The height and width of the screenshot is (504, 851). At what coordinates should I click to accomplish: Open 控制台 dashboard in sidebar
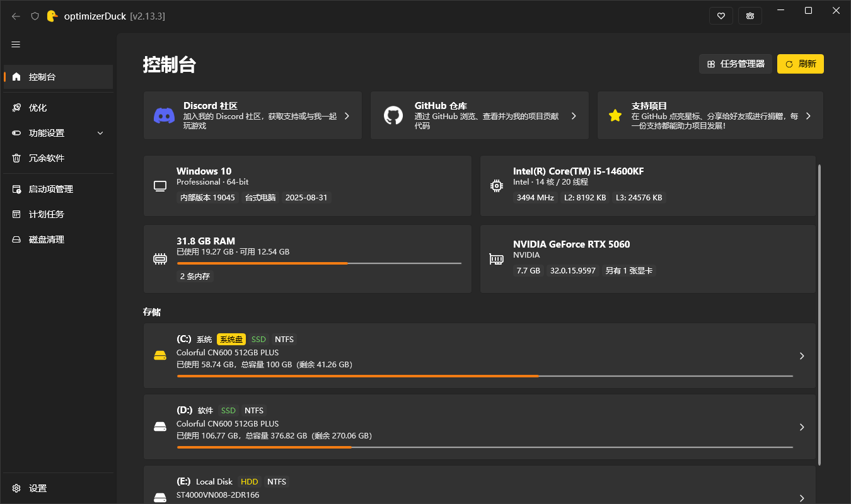(x=58, y=77)
